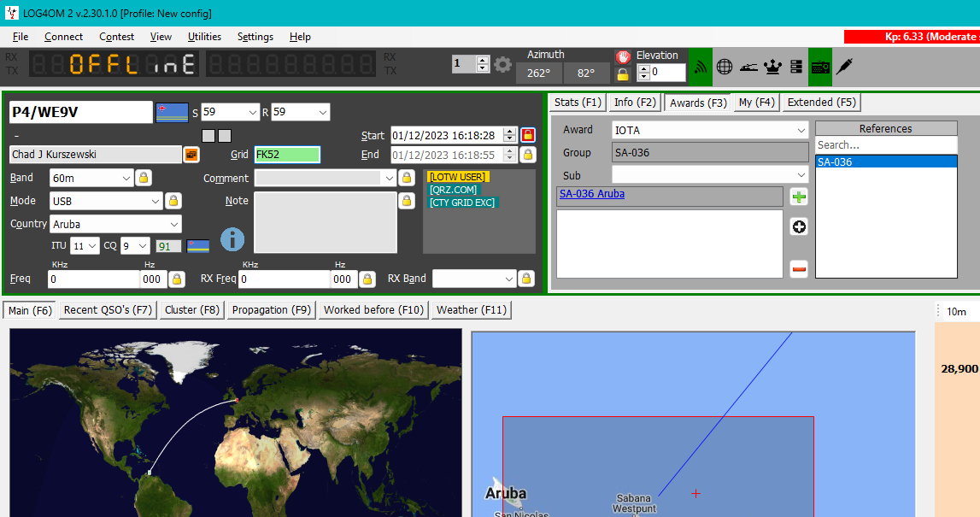Click the server stack icon in toolbar
Image resolution: width=980 pixels, height=517 pixels.
[796, 67]
